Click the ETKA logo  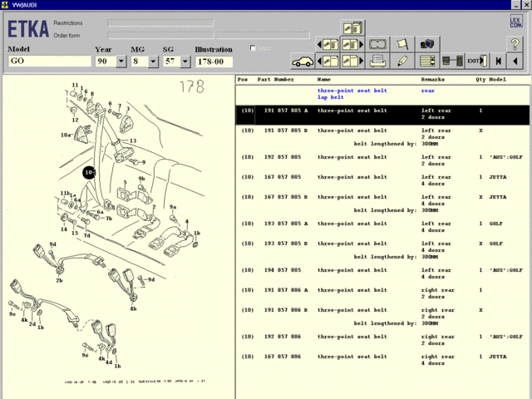(x=28, y=29)
